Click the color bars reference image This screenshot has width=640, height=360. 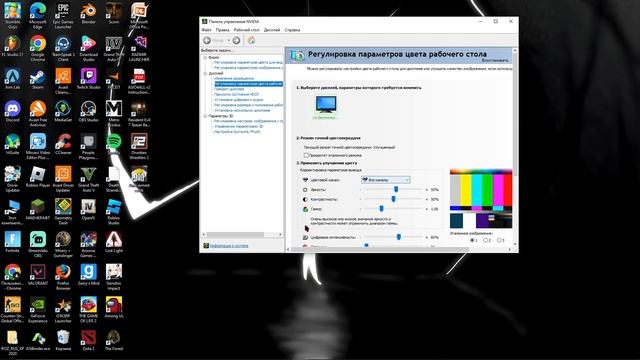[x=481, y=198]
